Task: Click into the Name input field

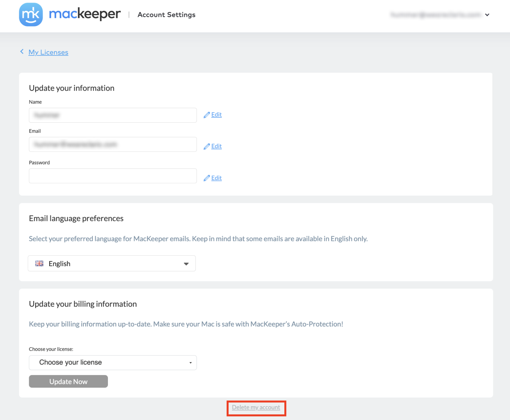Action: click(113, 115)
